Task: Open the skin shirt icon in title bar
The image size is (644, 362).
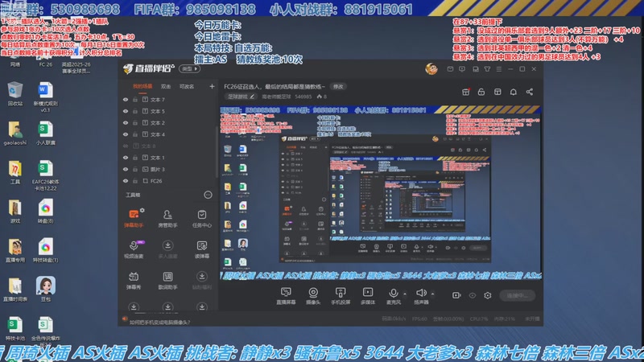Action: coord(487,69)
